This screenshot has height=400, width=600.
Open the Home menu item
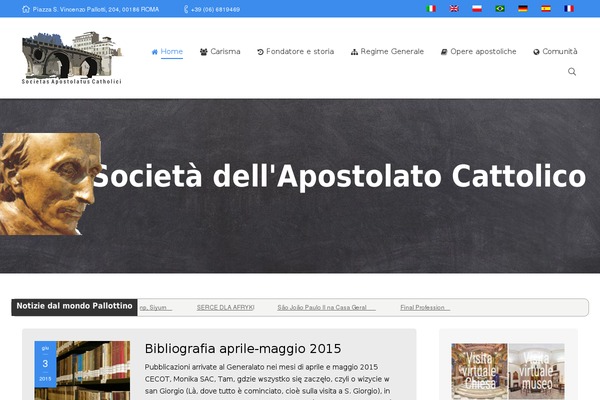(x=167, y=52)
